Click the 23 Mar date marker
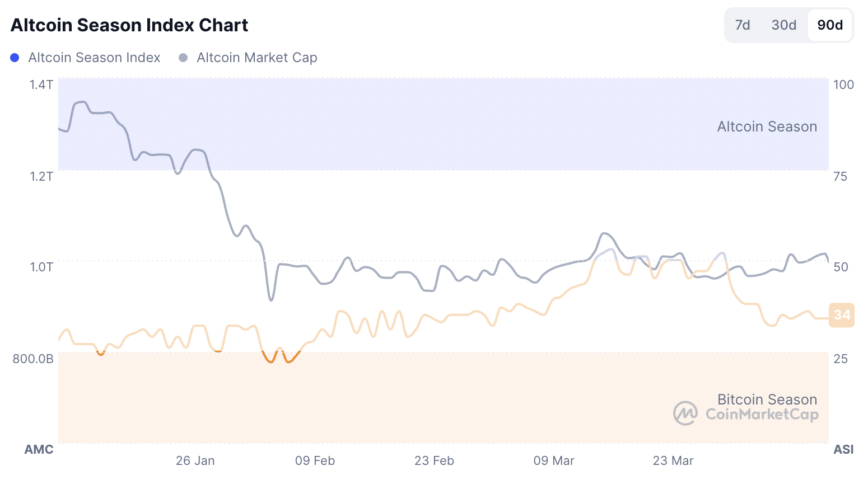Viewport: 868px width, 480px height. [x=673, y=460]
